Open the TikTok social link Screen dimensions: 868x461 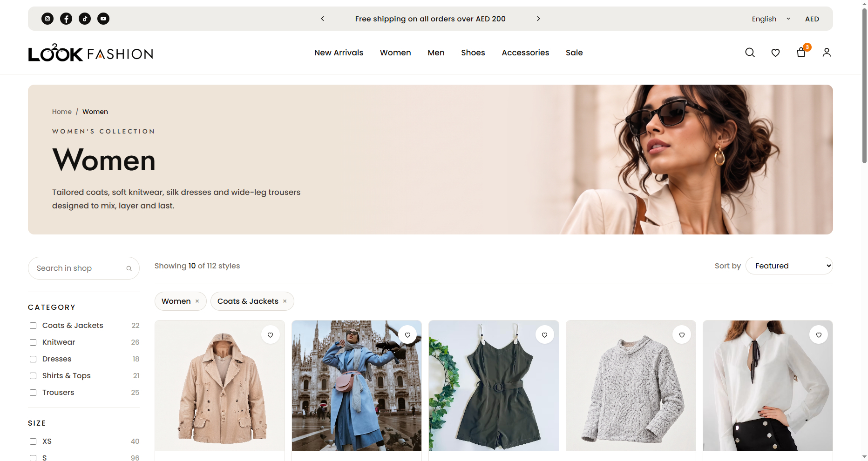click(x=85, y=19)
